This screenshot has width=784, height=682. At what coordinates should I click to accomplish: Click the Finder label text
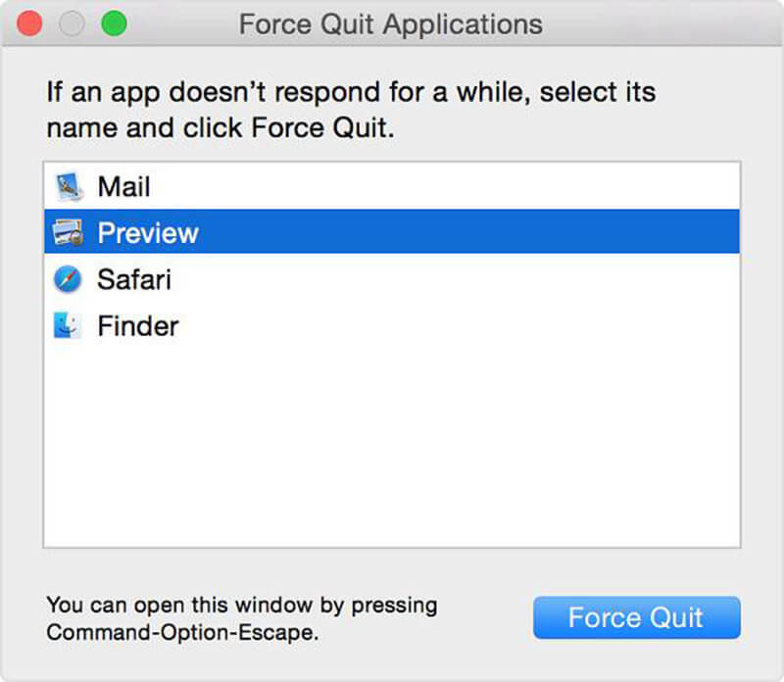pyautogui.click(x=137, y=326)
